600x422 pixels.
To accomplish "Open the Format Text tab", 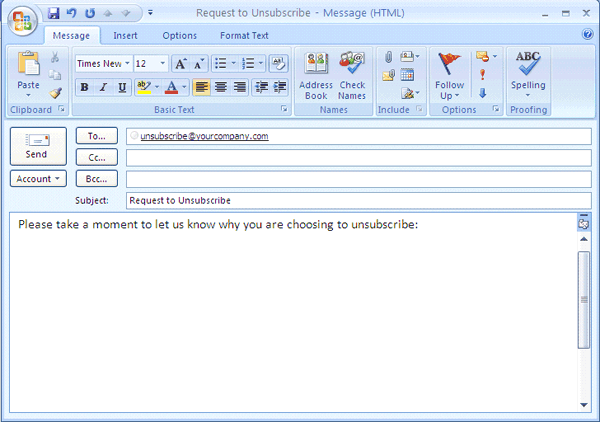I will tap(244, 35).
